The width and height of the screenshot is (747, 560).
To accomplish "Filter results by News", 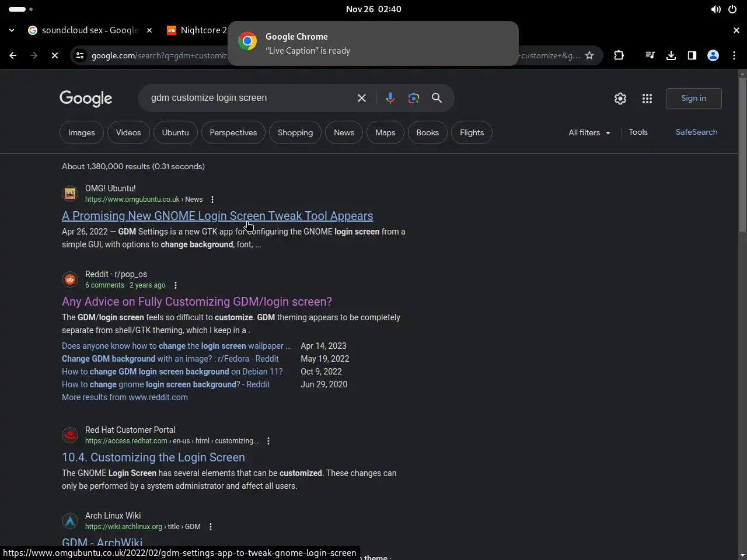I will pos(344,132).
